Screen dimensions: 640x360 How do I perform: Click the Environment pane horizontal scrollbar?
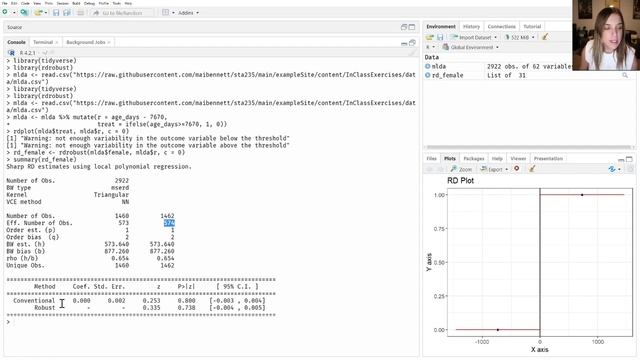[528, 147]
